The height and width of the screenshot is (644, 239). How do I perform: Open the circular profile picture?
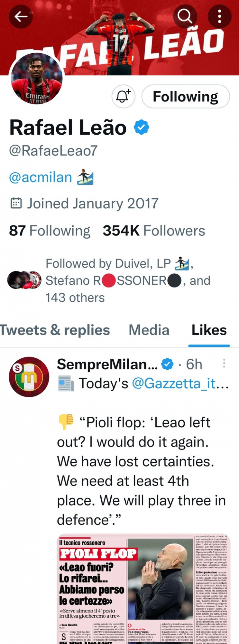click(x=36, y=79)
